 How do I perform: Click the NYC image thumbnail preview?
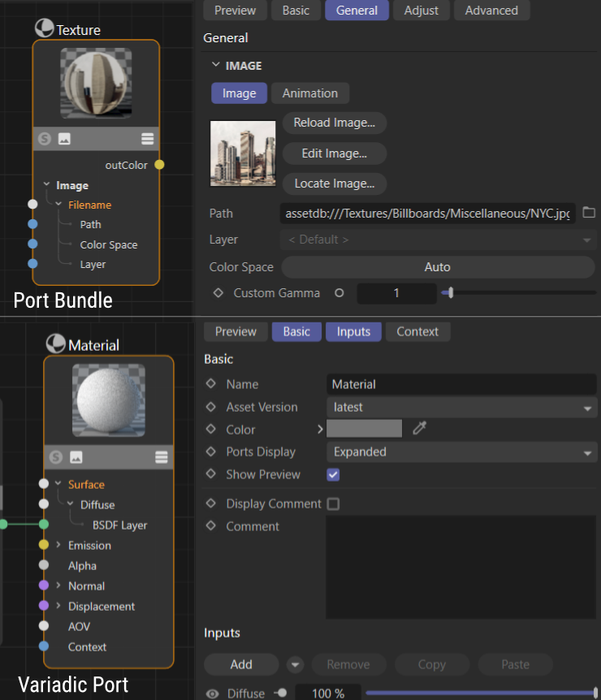[x=243, y=153]
